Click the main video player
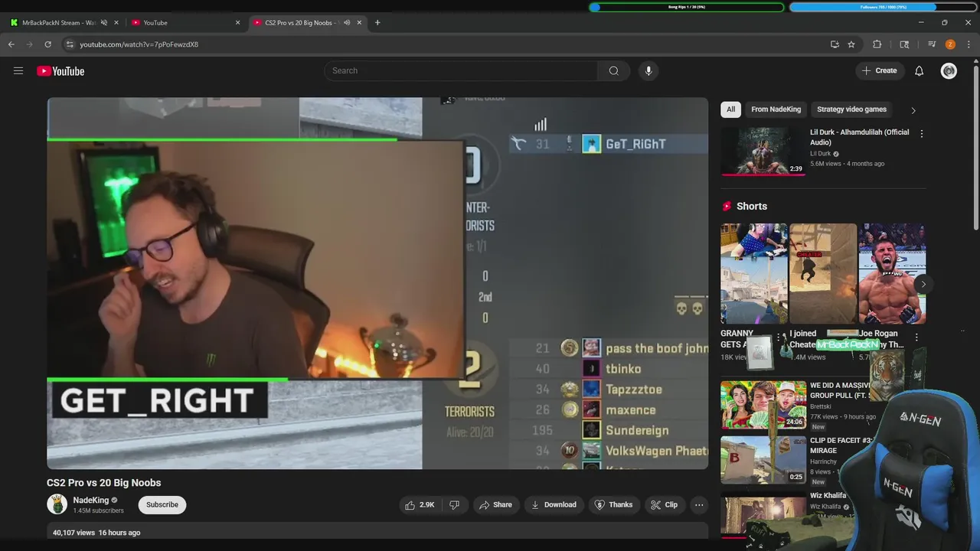This screenshot has height=551, width=980. pyautogui.click(x=377, y=283)
